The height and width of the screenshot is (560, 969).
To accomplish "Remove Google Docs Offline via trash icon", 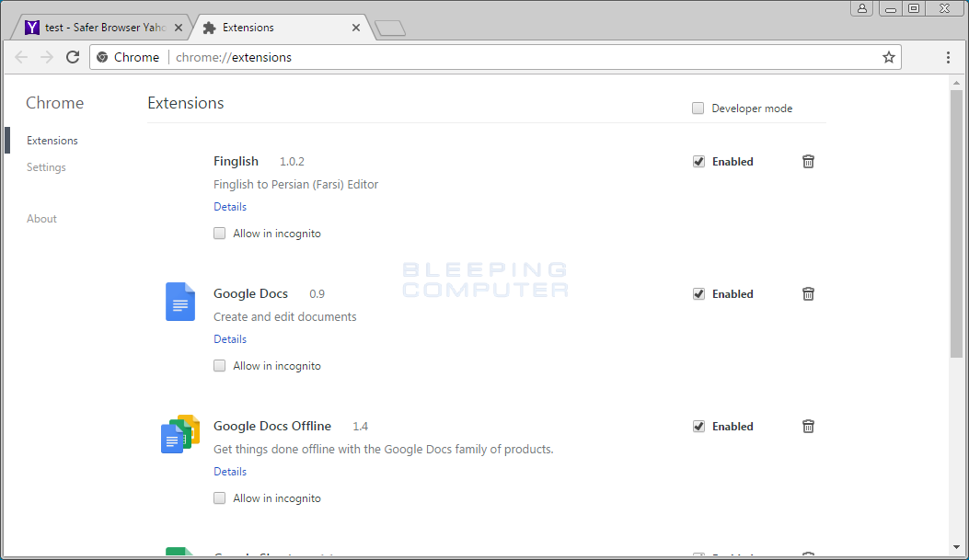I will coord(808,426).
